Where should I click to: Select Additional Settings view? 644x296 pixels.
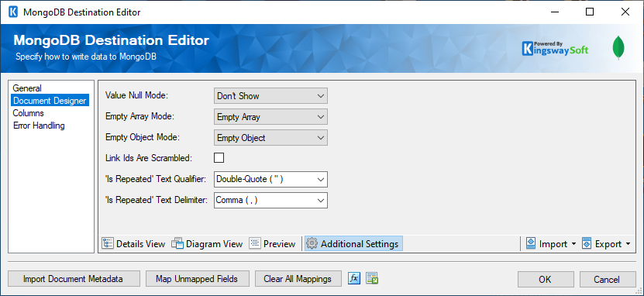pyautogui.click(x=353, y=244)
